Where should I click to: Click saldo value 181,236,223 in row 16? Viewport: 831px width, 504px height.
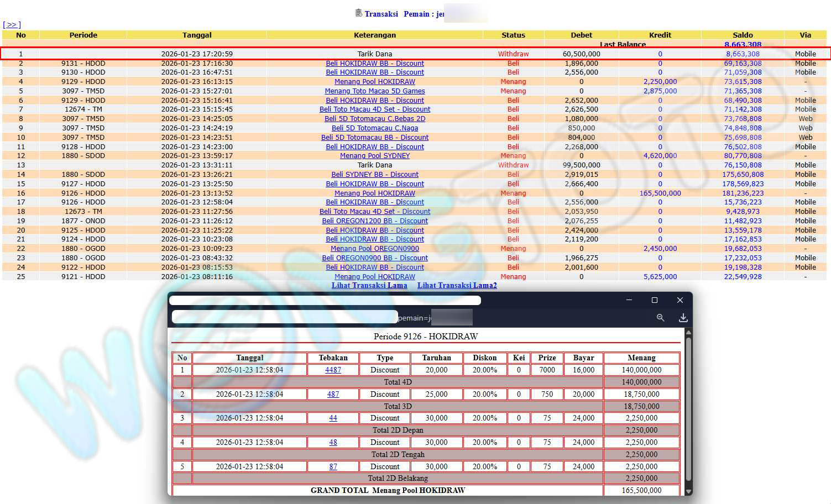[743, 193]
